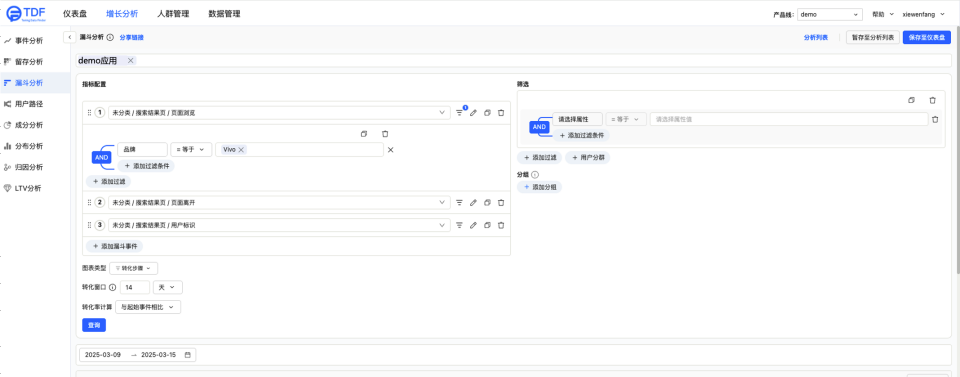Open the 图表类型 转化步骤 dropdown
Image resolution: width=960 pixels, height=377 pixels.
[133, 268]
